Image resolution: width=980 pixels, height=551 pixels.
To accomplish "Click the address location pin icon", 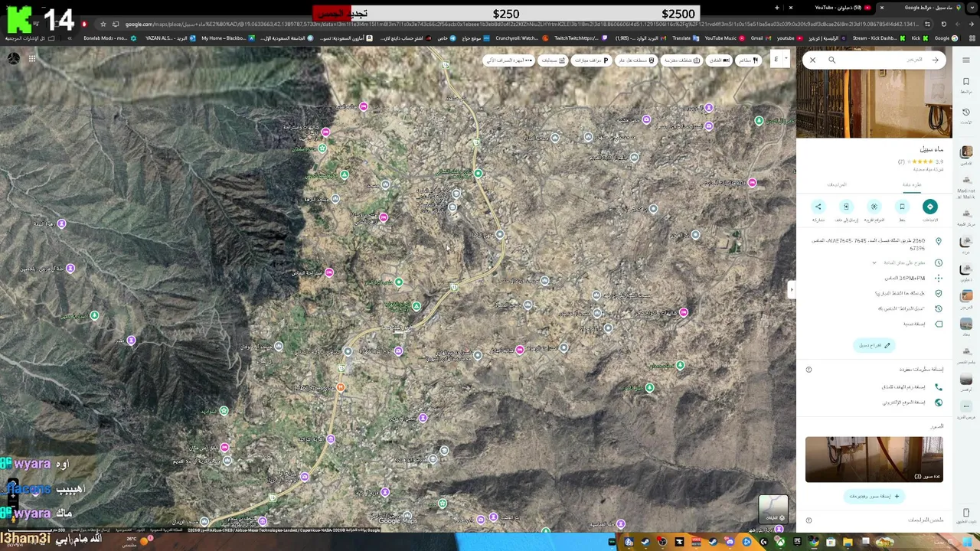I will point(939,242).
